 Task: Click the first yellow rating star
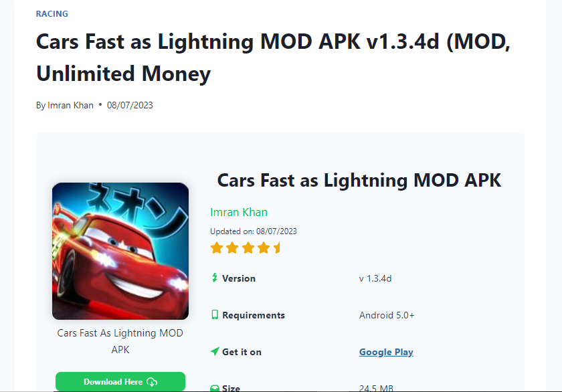click(x=217, y=248)
